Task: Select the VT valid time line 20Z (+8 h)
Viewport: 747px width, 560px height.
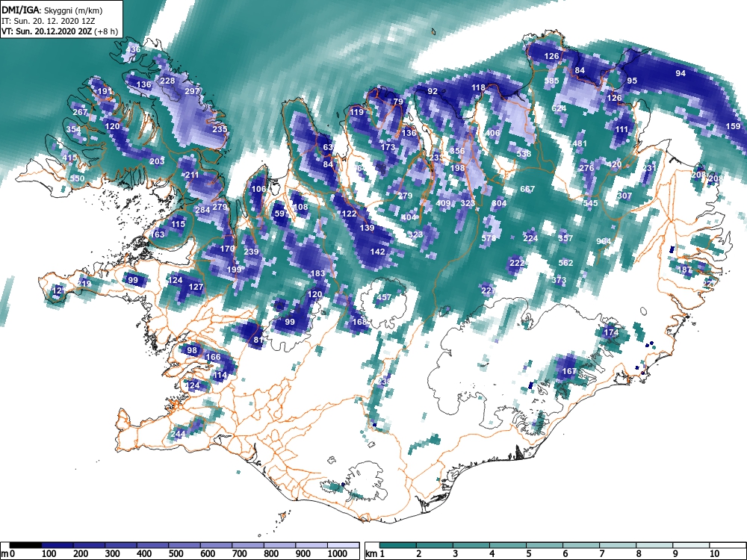Action: (x=60, y=31)
